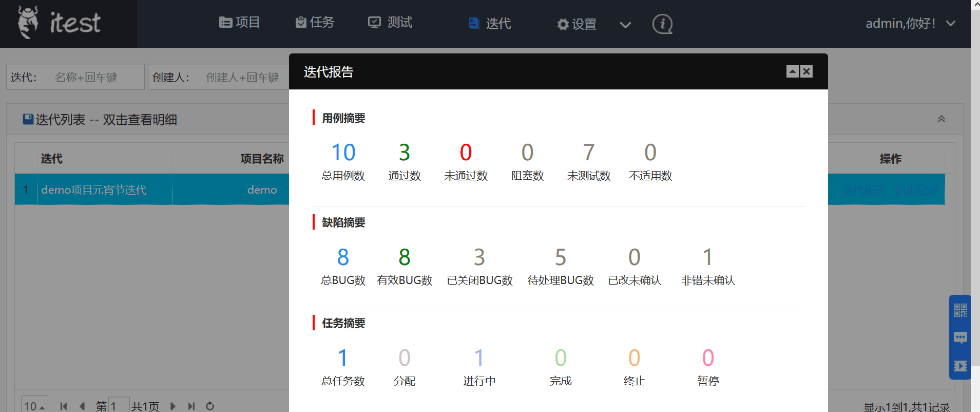Screen dimensions: 980x412
Task: Open the 测试 menu
Action: [391, 22]
